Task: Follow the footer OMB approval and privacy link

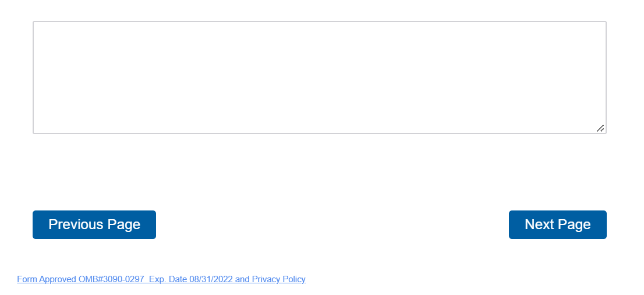Action: click(x=161, y=279)
